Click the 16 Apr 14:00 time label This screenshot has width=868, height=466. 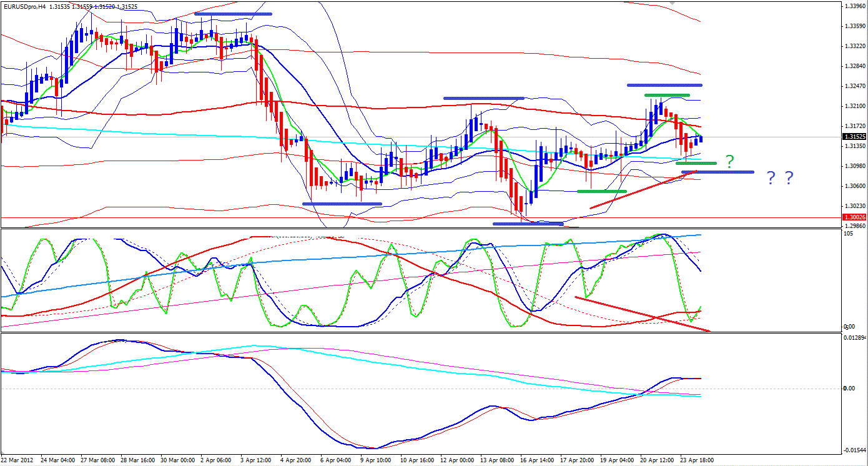[538, 460]
